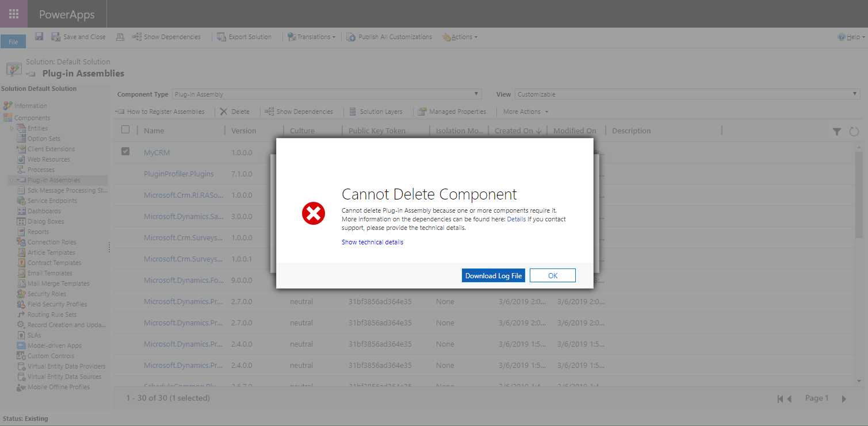Viewport: 868px width, 426px height.
Task: Sort by the Name column header
Action: 154,131
